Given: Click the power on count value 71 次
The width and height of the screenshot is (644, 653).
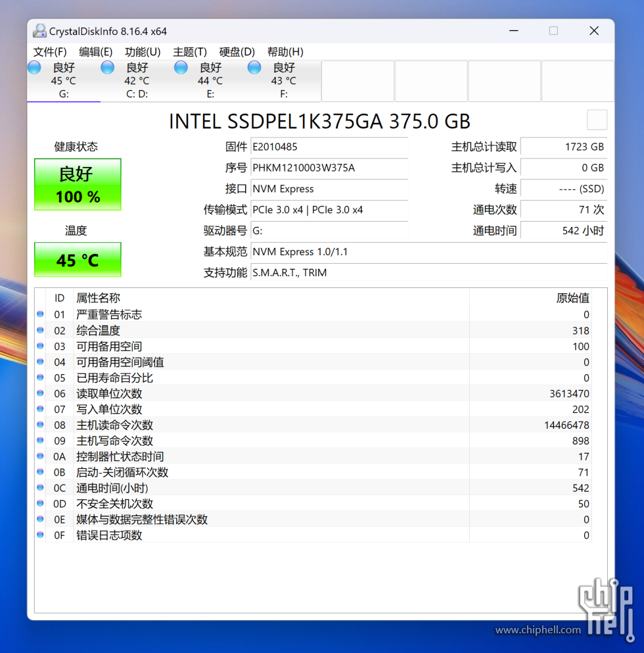Looking at the screenshot, I should click(564, 210).
